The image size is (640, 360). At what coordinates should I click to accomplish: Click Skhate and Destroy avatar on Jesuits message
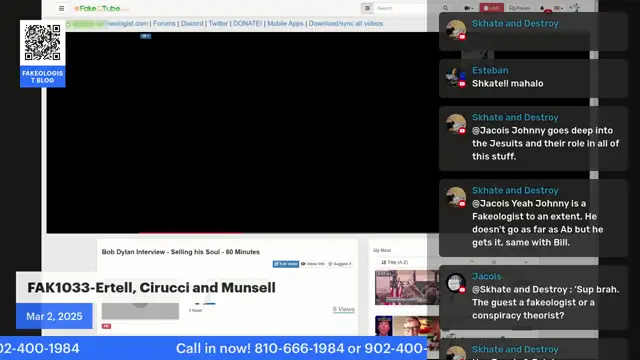point(456,124)
